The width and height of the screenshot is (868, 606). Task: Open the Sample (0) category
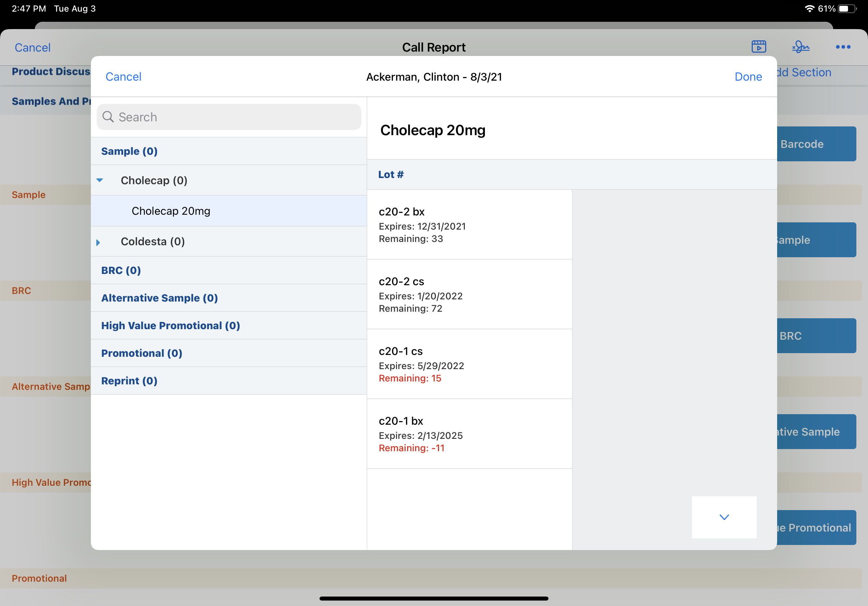(129, 151)
